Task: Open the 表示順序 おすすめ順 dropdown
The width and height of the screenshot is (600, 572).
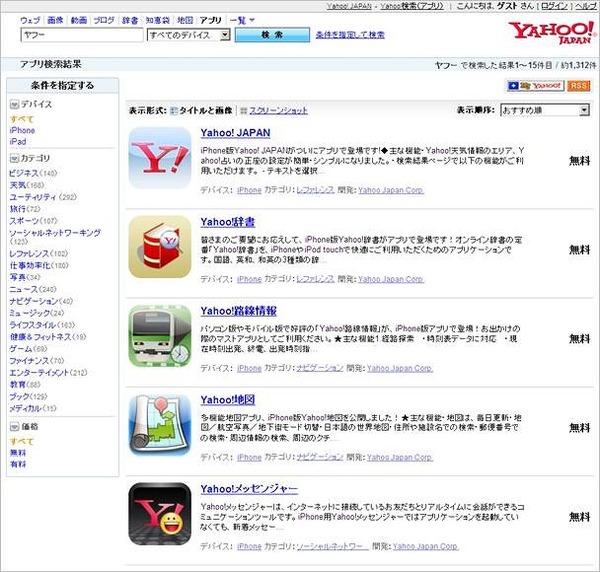Action: tap(545, 110)
